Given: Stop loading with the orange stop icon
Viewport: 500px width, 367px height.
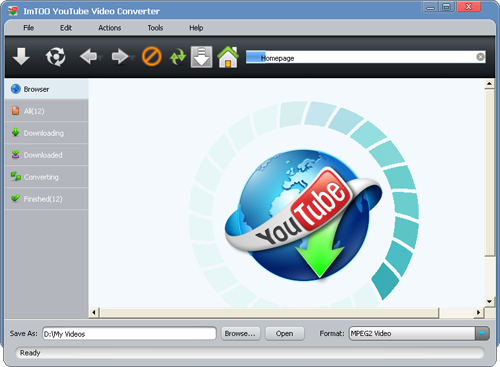Looking at the screenshot, I should (x=152, y=56).
